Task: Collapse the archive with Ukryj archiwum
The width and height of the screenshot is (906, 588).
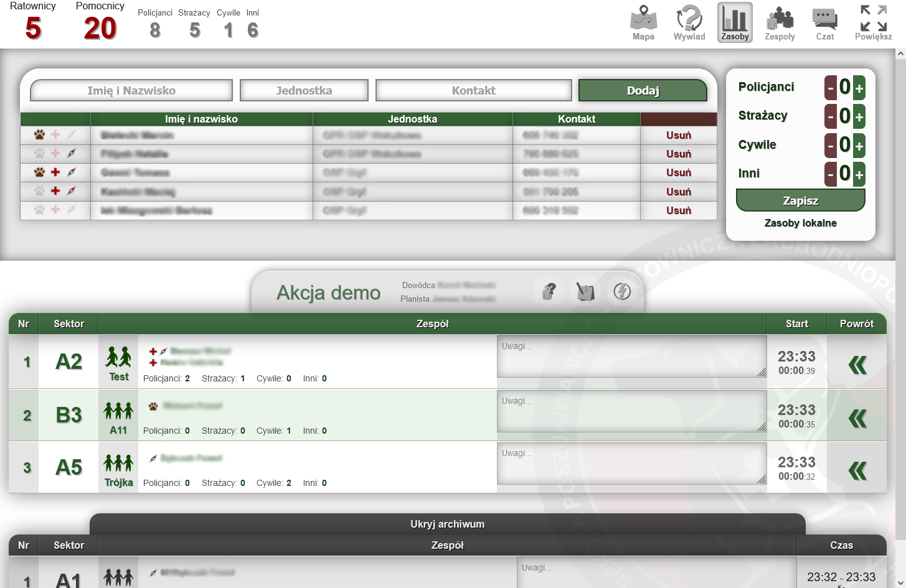Action: point(448,524)
